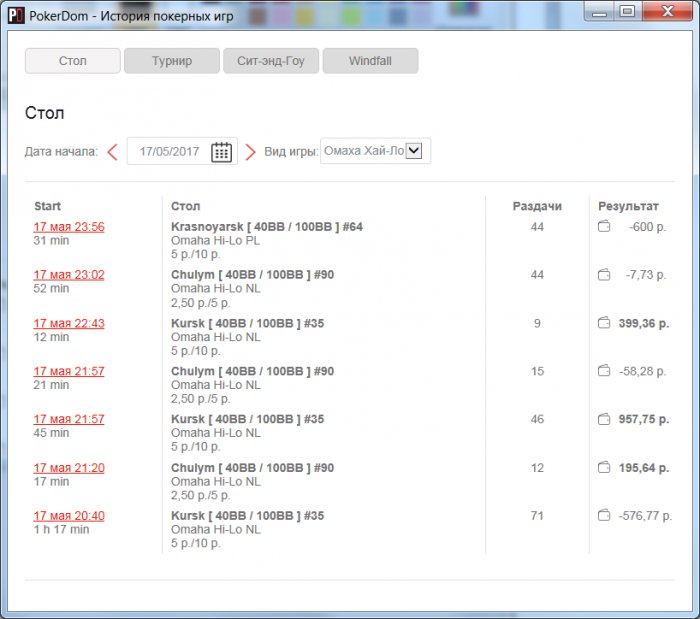Screen dimensions: 700x619
Task: Open hand history icon for Krasnoyarsk -600 result
Action: click(x=604, y=227)
